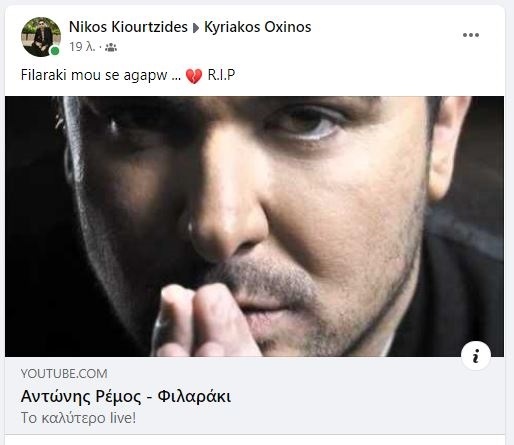This screenshot has width=514, height=445.
Task: Open the Kyriakos Oxinos profile link
Action: (x=257, y=27)
